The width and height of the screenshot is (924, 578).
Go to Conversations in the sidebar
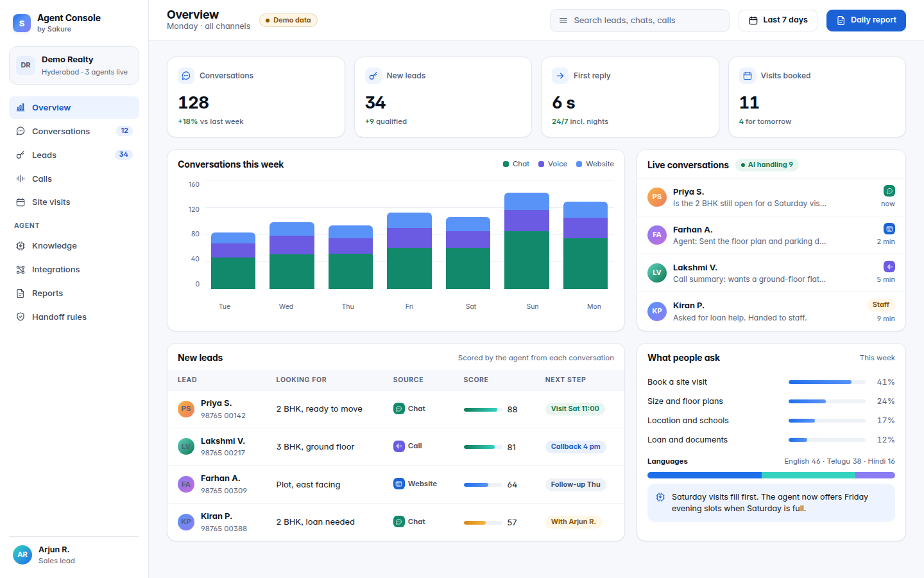pos(74,131)
